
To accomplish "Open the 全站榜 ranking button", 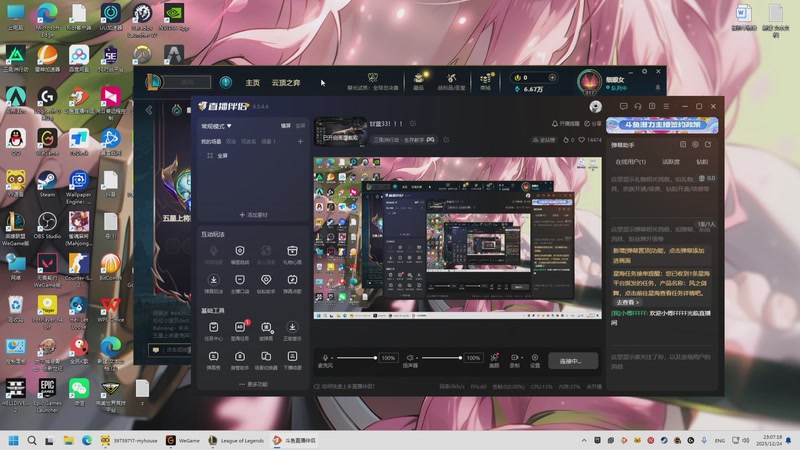I will (x=544, y=140).
